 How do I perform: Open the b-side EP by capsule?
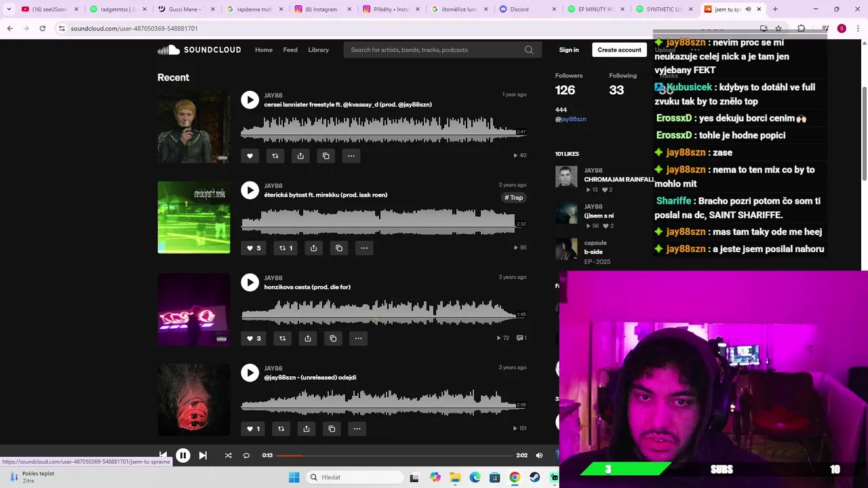(x=593, y=252)
